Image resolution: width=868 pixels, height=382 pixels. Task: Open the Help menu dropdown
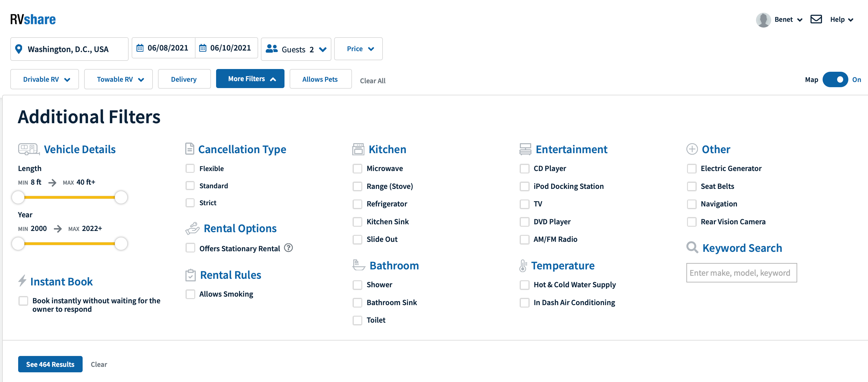click(x=841, y=20)
